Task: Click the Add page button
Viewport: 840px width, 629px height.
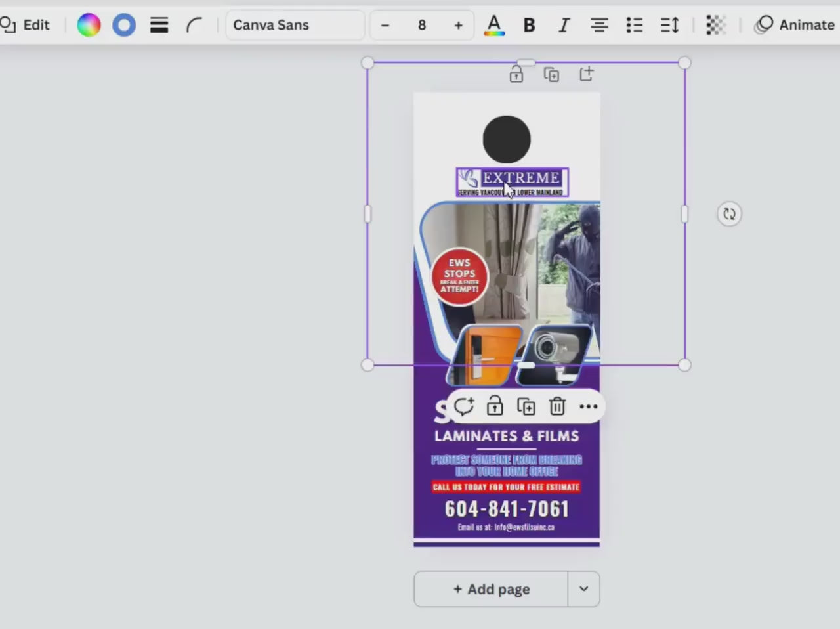Action: [x=491, y=589]
